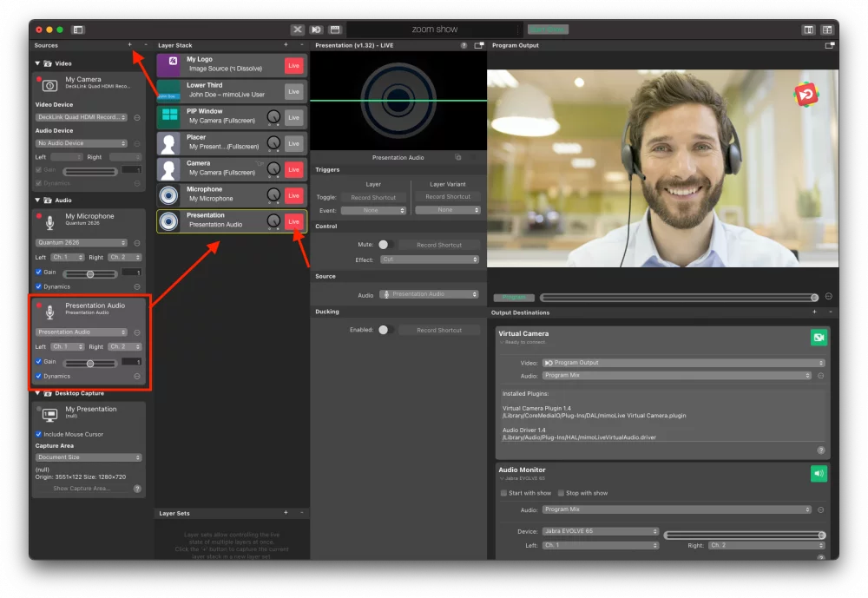
Task: Pop out the Presentation layer settings window
Action: [x=479, y=45]
